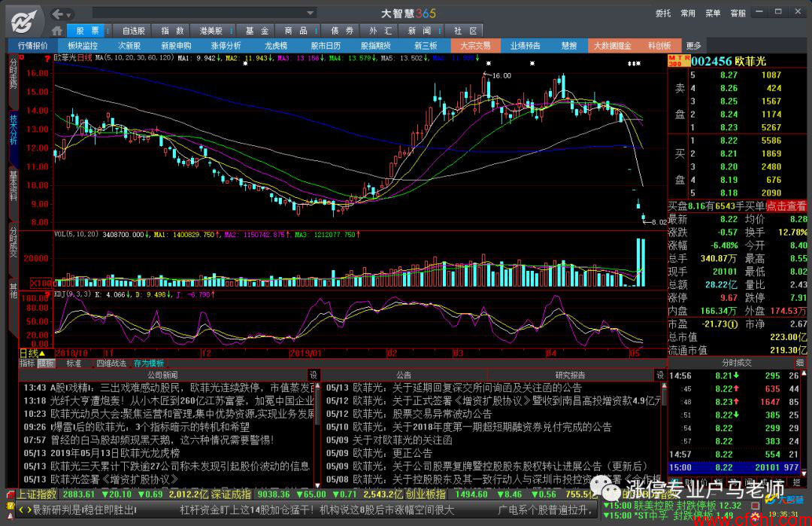Go back using the arrow button
Viewport: 812px width, 526px height.
tap(57, 14)
